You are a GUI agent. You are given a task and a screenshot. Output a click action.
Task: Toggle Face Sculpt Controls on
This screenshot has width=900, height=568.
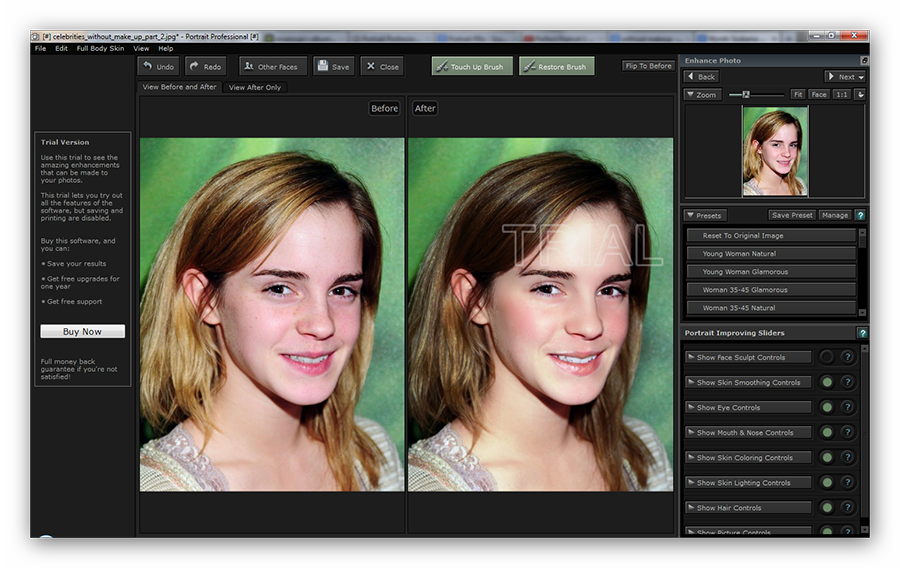point(827,357)
